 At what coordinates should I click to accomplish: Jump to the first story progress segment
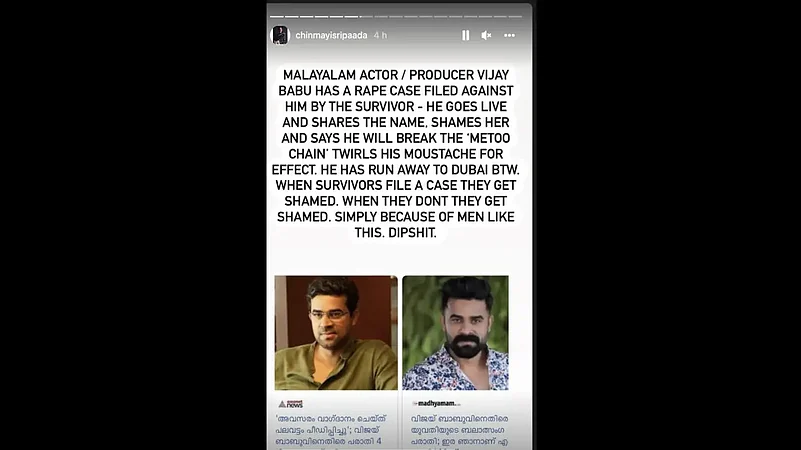click(x=277, y=16)
